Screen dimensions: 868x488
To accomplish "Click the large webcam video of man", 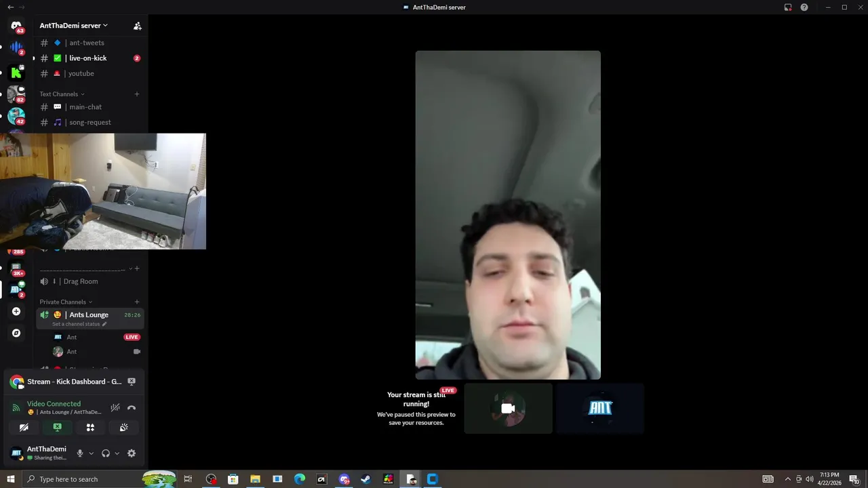I will (508, 215).
